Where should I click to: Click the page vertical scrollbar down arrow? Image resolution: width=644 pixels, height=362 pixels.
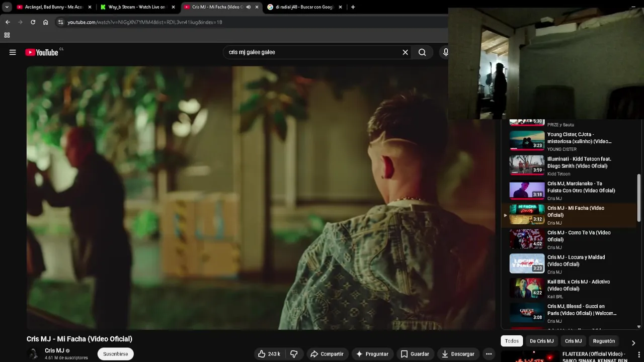(x=639, y=326)
